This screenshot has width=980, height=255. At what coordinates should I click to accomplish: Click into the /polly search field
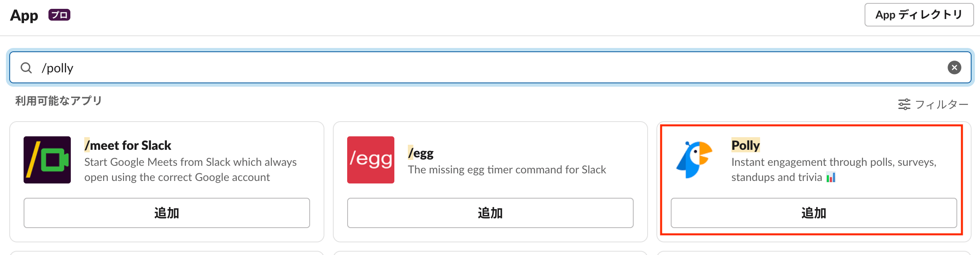(x=463, y=68)
